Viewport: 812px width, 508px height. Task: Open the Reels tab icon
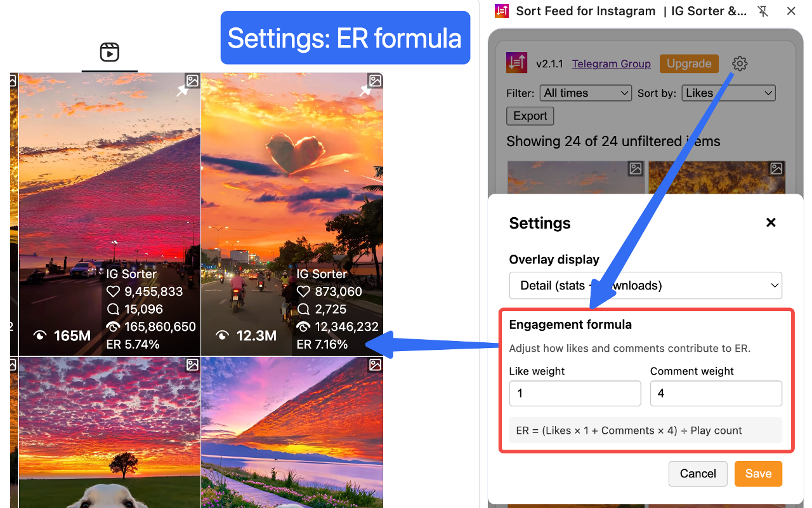tap(110, 52)
